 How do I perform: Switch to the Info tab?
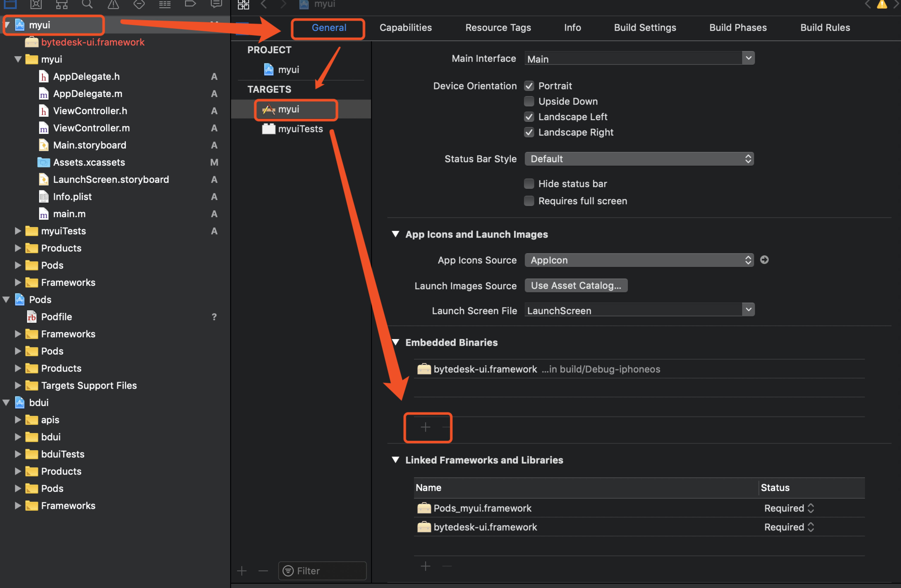pos(572,28)
